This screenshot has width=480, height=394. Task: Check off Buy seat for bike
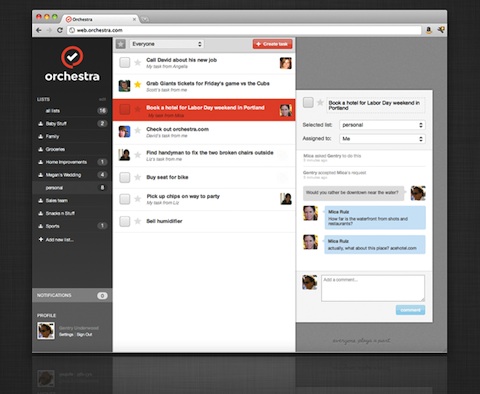125,177
